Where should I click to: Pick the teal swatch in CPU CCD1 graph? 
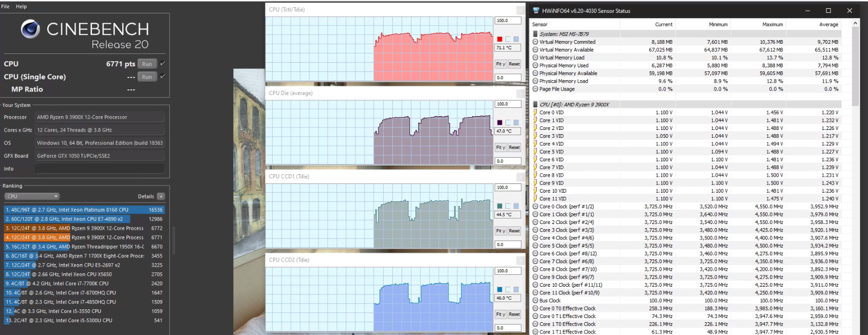click(500, 206)
